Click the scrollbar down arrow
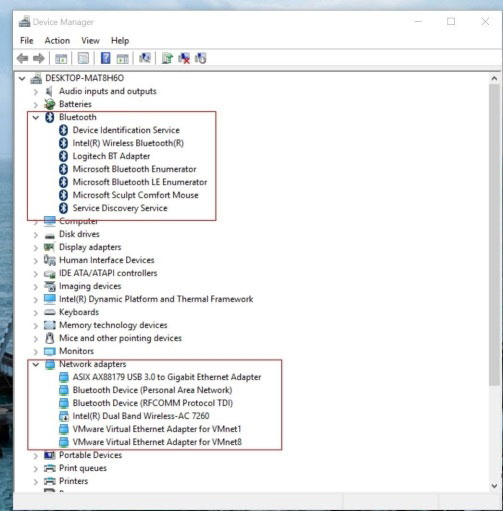Screen dimensions: 503x511 [x=494, y=486]
